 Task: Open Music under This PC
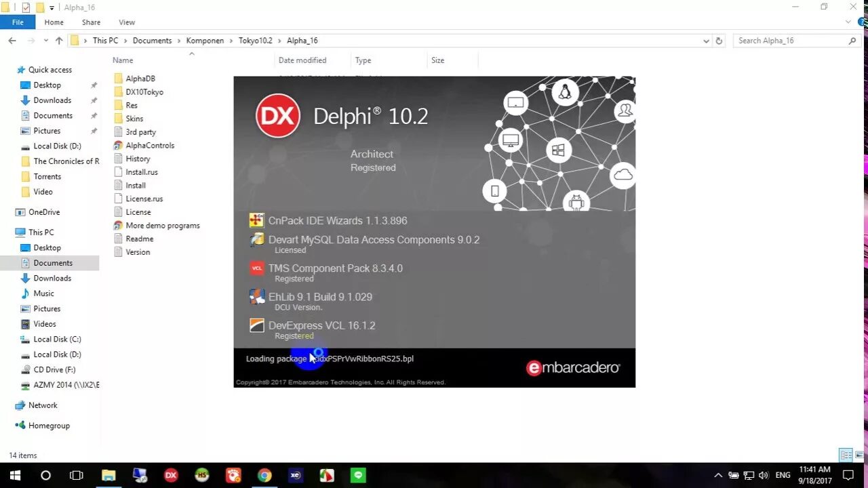click(x=43, y=293)
